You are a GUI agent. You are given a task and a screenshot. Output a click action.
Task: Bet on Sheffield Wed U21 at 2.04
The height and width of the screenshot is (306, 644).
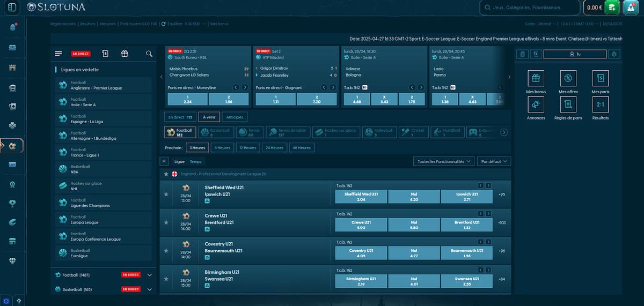[x=361, y=197]
